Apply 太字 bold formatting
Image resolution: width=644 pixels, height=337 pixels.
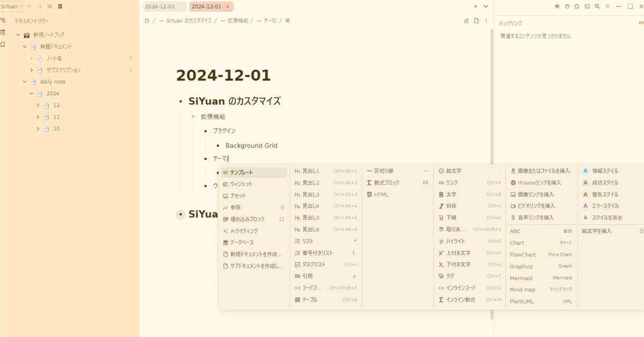(470, 194)
